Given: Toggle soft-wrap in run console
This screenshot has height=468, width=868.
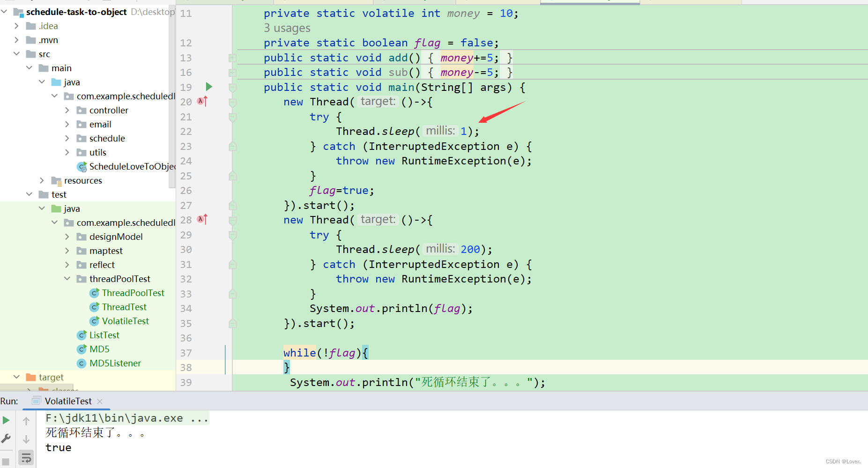Looking at the screenshot, I should click(26, 458).
